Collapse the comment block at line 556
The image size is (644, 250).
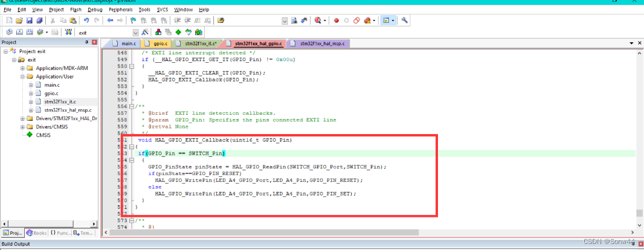coord(132,106)
